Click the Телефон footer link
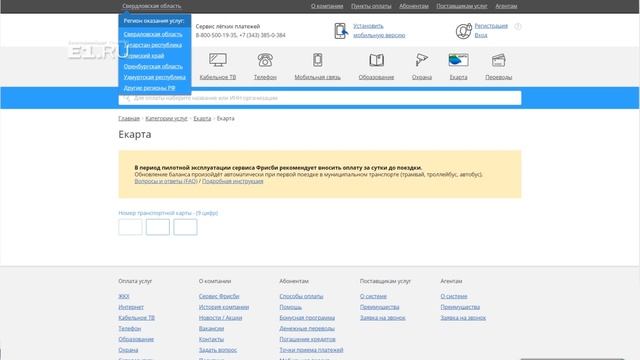 click(129, 329)
